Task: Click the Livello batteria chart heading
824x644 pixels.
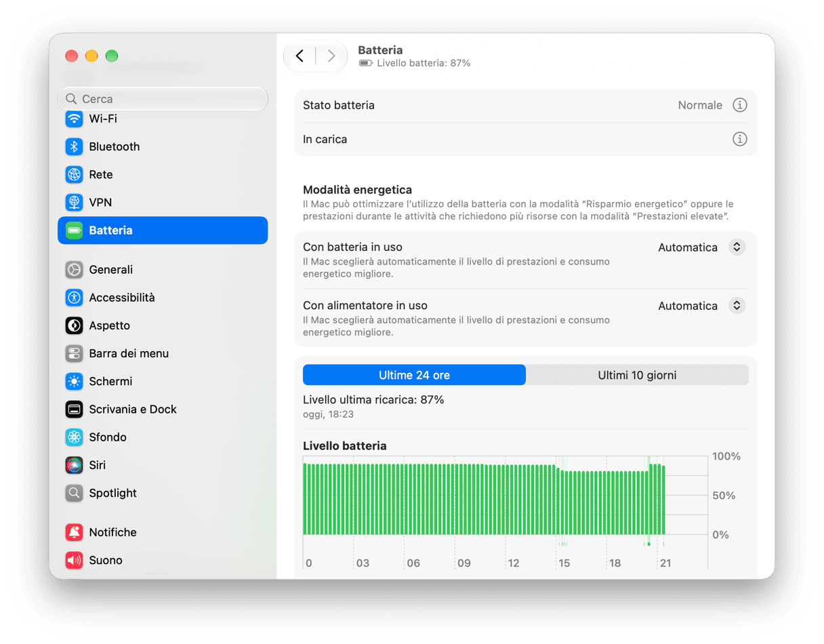Action: pos(345,446)
